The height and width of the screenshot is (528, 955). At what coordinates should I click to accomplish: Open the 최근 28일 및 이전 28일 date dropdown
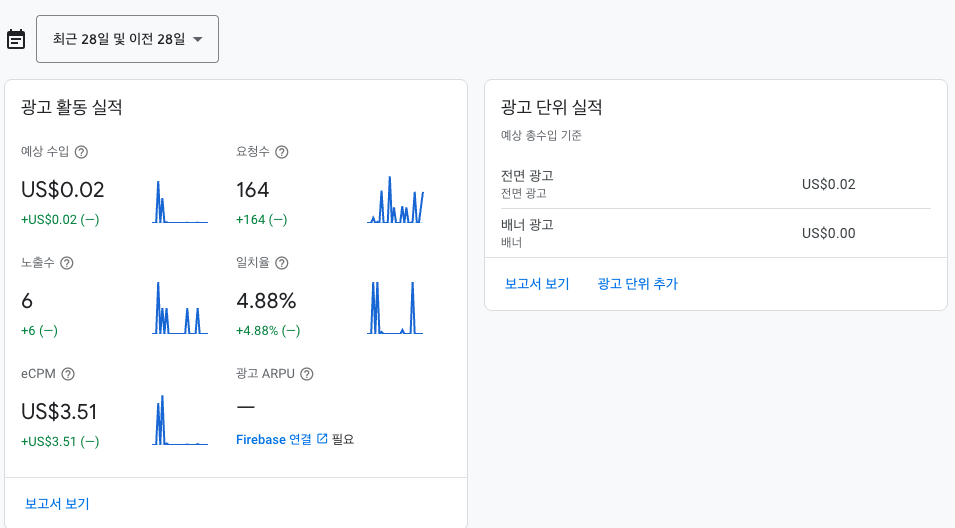click(x=127, y=39)
